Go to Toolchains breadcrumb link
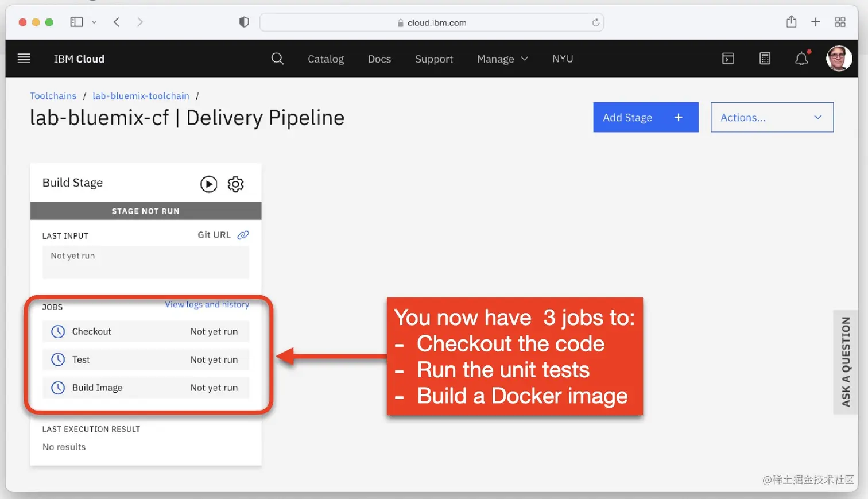 click(53, 96)
